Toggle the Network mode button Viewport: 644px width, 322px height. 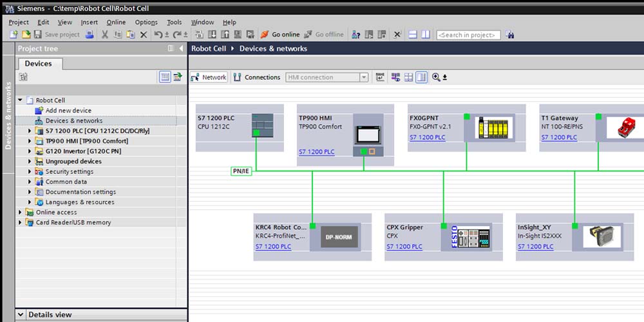pos(209,77)
